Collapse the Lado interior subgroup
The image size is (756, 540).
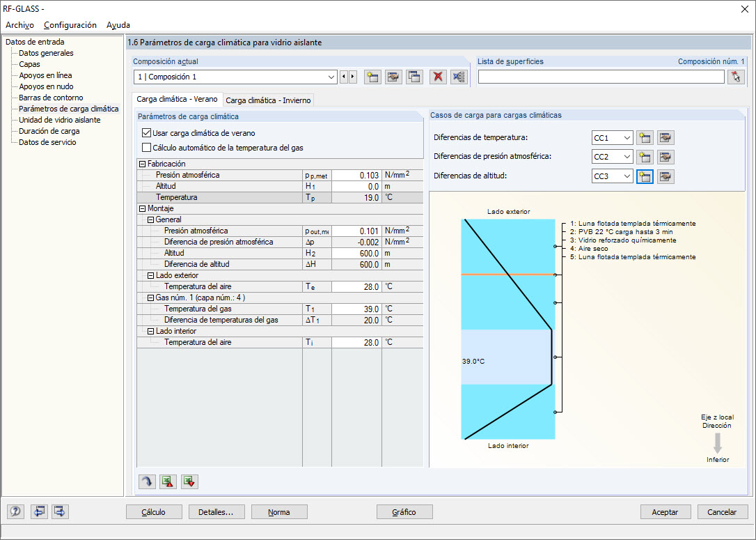tap(150, 331)
